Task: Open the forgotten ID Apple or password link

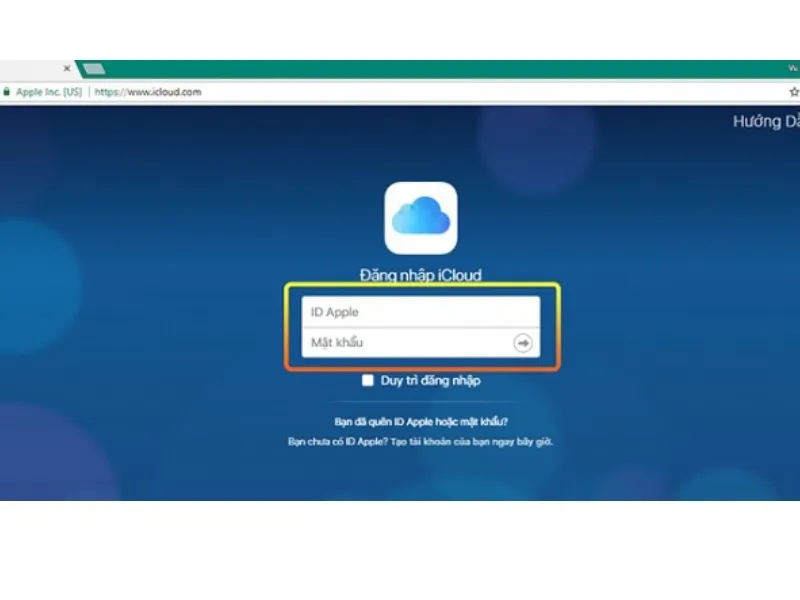Action: 421,422
